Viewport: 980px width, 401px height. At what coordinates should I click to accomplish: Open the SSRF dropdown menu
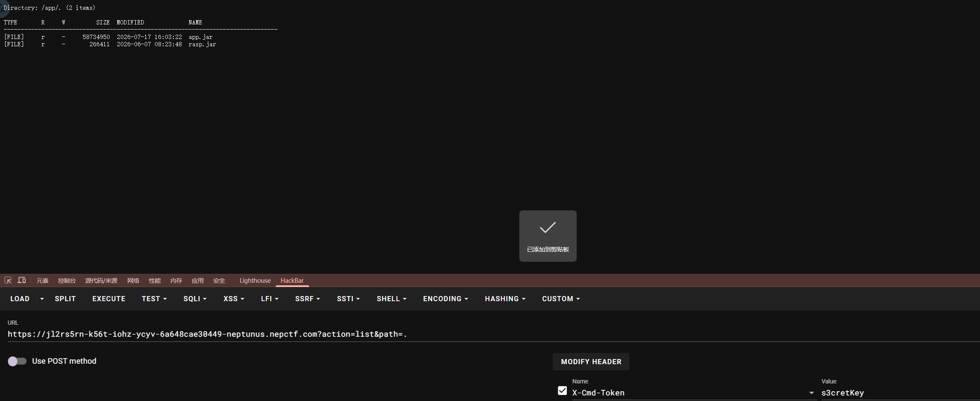point(307,299)
